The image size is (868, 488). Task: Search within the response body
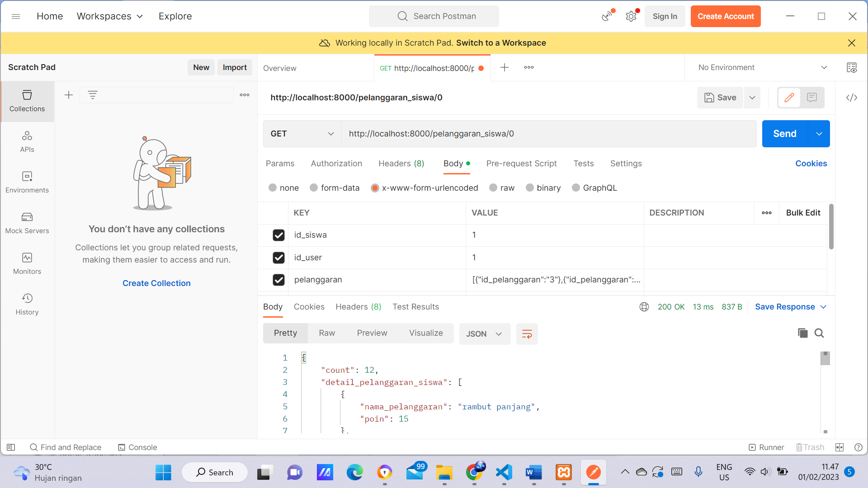click(819, 333)
